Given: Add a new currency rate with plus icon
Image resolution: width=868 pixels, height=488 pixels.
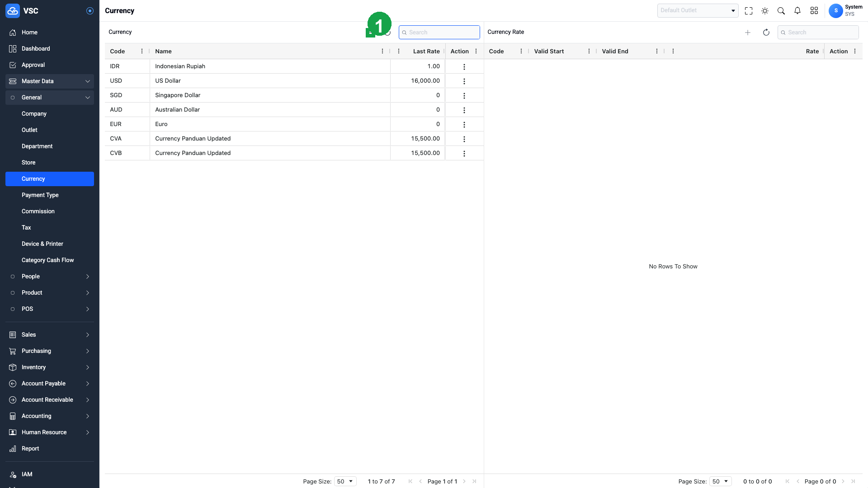Looking at the screenshot, I should [748, 33].
